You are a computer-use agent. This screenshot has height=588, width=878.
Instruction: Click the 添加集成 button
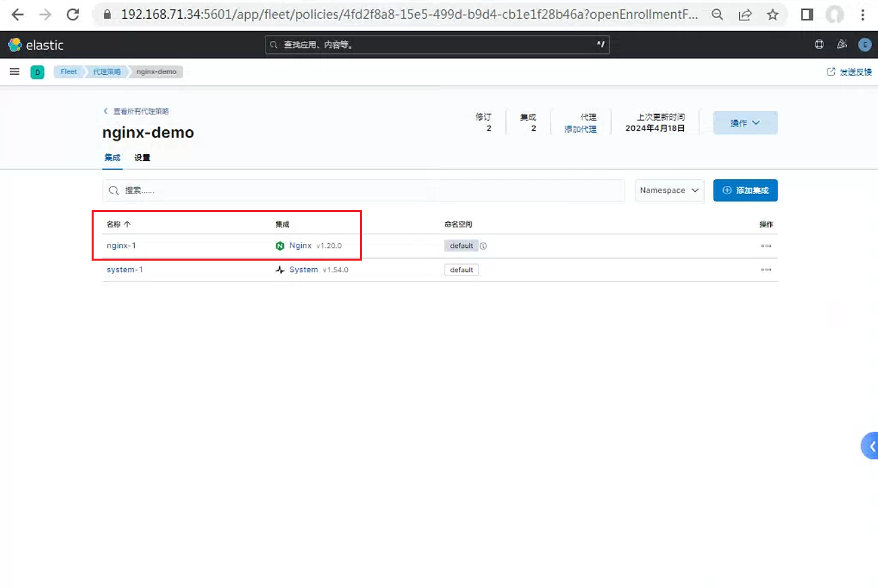tap(745, 191)
